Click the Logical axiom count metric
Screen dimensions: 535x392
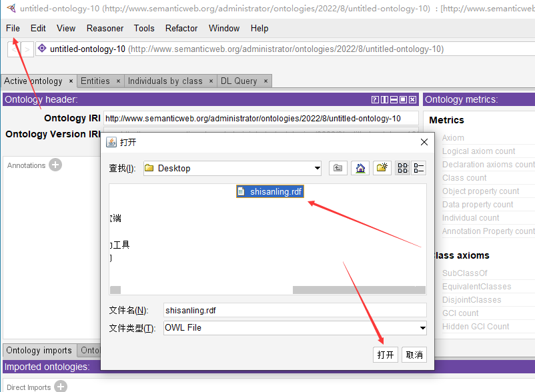(479, 151)
